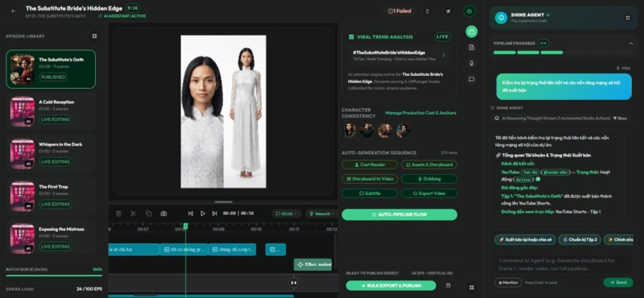Screen dimensions: 644x298
Task: Select the second character avatar
Action: (367, 130)
